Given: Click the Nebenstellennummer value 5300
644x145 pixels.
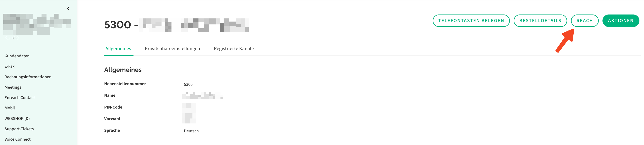Looking at the screenshot, I should tap(188, 84).
